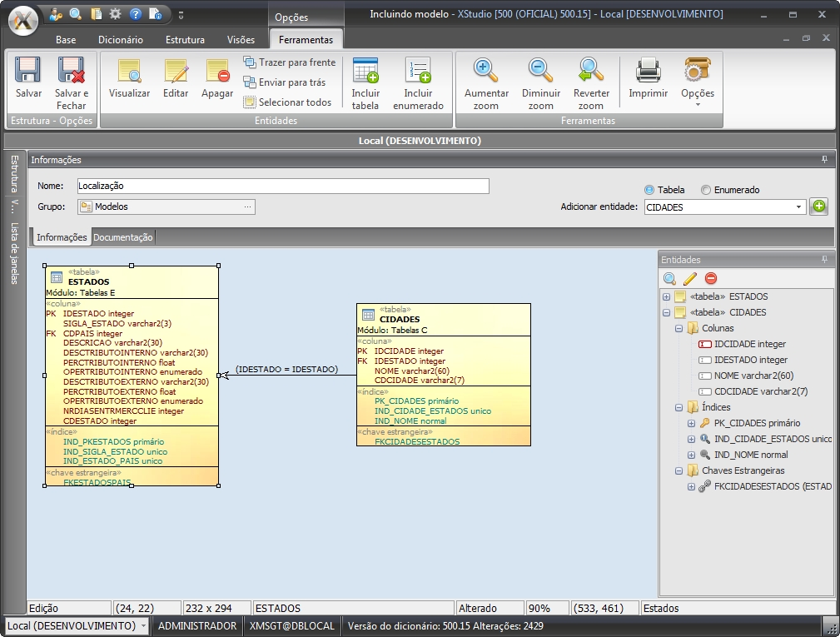The width and height of the screenshot is (840, 637).
Task: Click Incluir tabela icon
Action: [x=365, y=72]
